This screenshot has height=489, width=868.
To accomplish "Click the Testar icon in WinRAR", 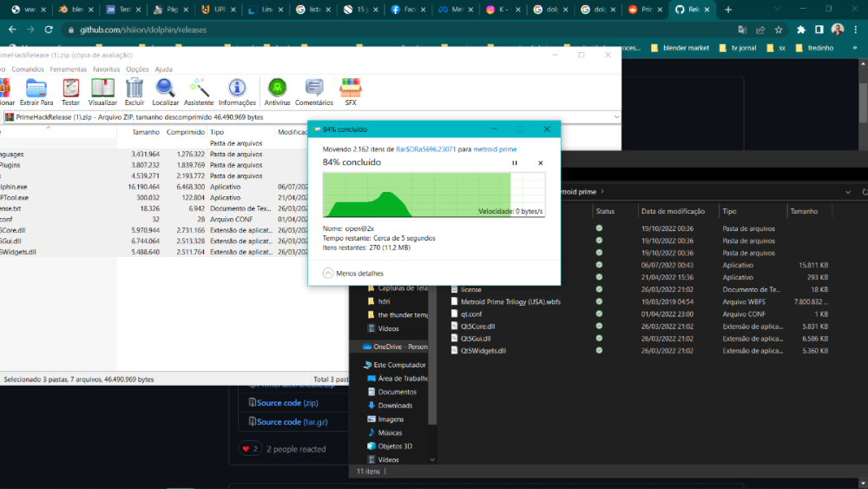I will tap(70, 92).
